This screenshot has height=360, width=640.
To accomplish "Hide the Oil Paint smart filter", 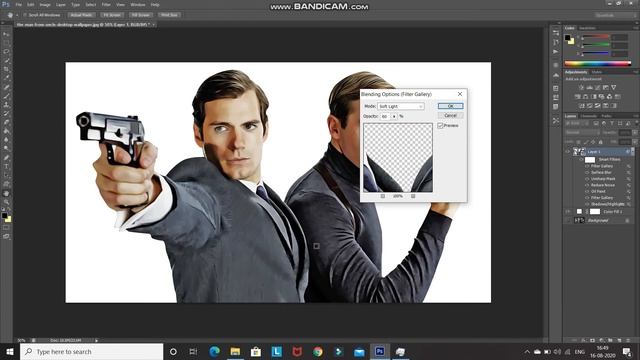I will [x=587, y=191].
